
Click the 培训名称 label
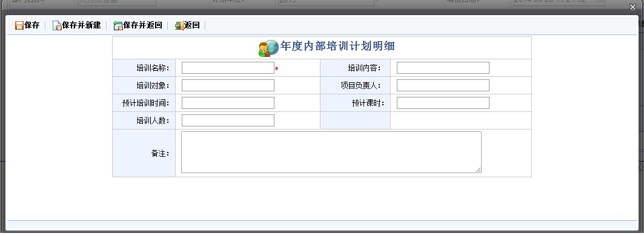pos(153,68)
